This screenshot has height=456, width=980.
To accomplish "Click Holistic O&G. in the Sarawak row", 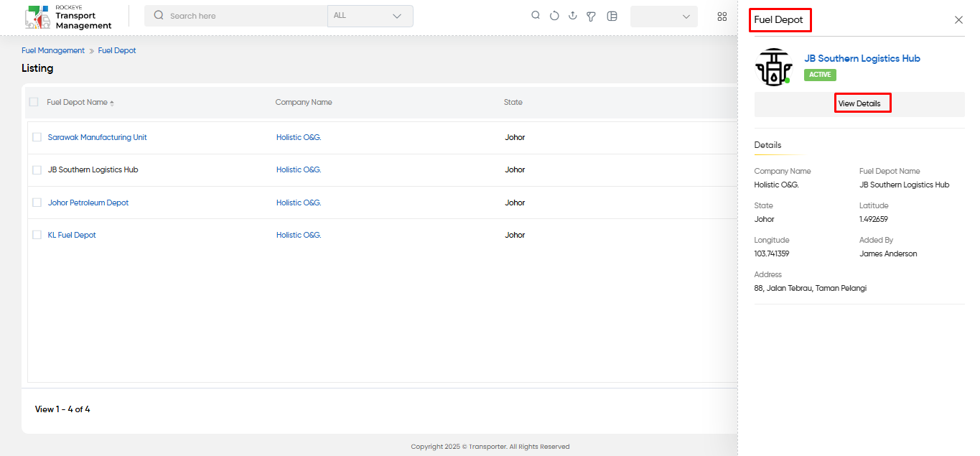I will click(299, 137).
